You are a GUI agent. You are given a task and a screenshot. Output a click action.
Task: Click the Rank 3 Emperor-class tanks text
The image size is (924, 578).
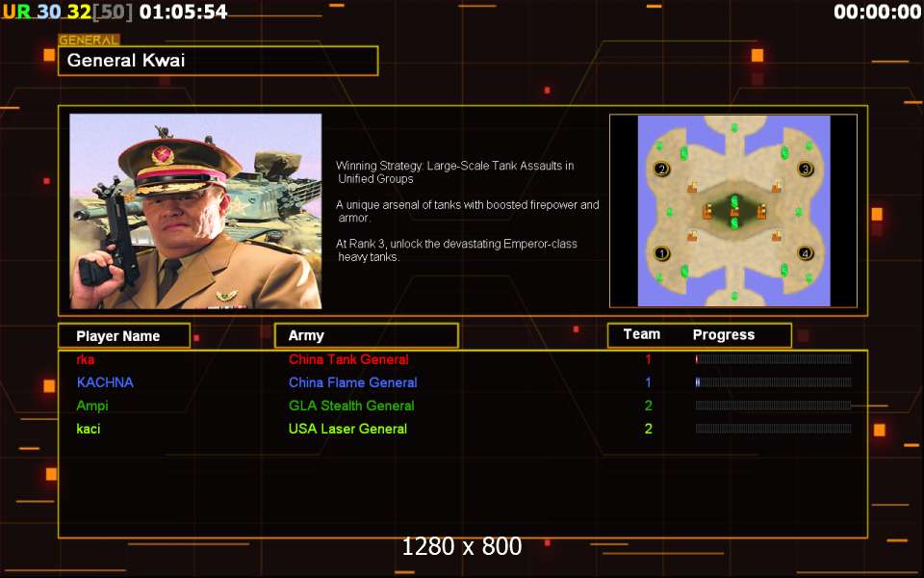point(456,250)
